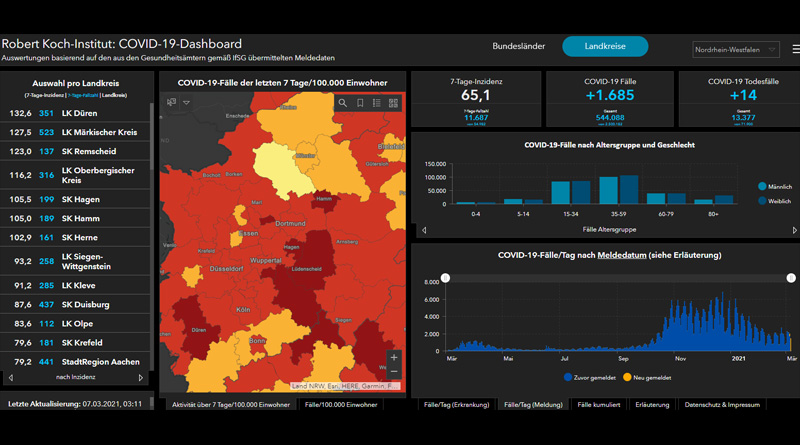Click the COVID-19 Todesfälle value +14
800x445 pixels.
click(743, 95)
